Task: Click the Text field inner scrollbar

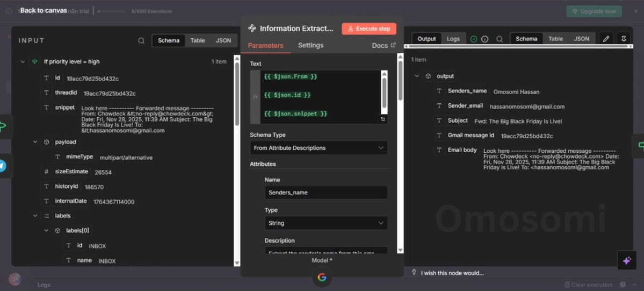Action: click(384, 92)
